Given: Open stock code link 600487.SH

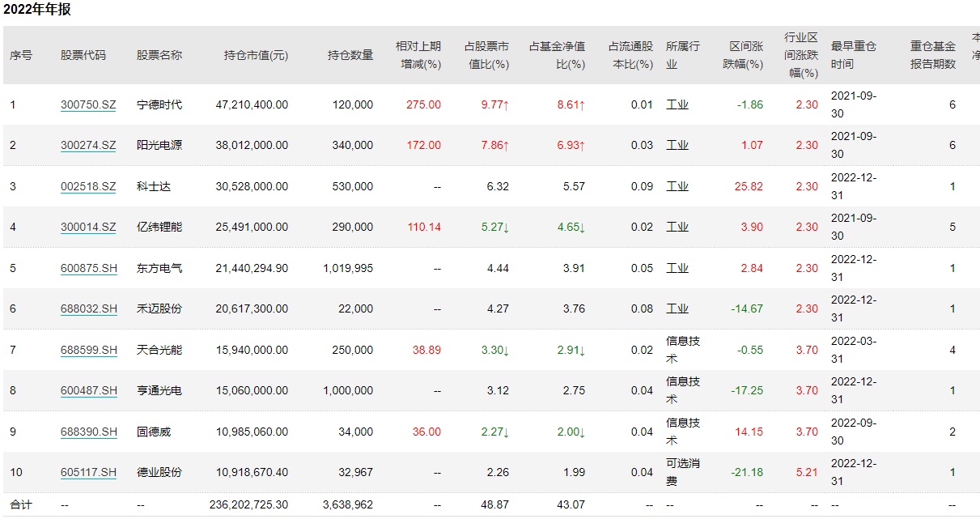Looking at the screenshot, I should (x=88, y=390).
